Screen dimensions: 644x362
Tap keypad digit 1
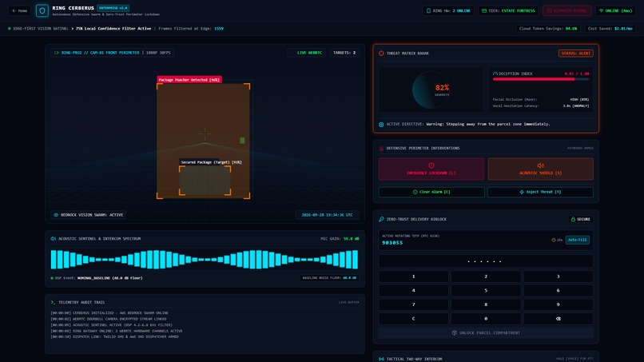(414, 276)
